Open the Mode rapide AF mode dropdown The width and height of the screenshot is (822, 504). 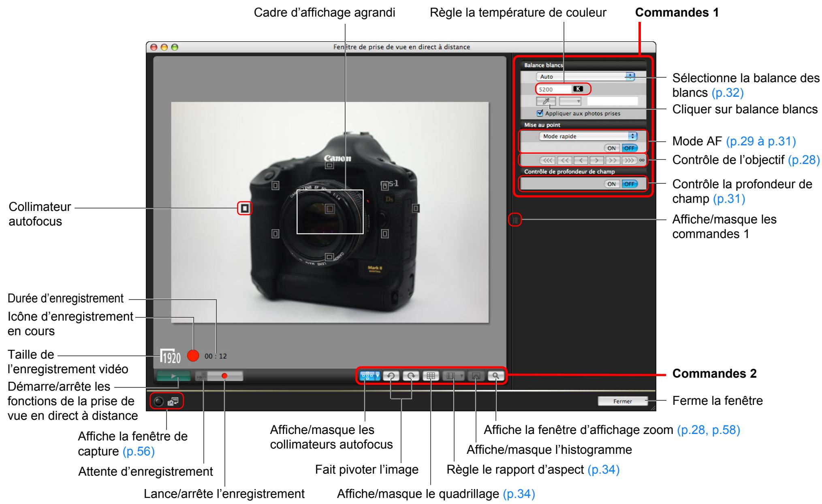click(588, 136)
